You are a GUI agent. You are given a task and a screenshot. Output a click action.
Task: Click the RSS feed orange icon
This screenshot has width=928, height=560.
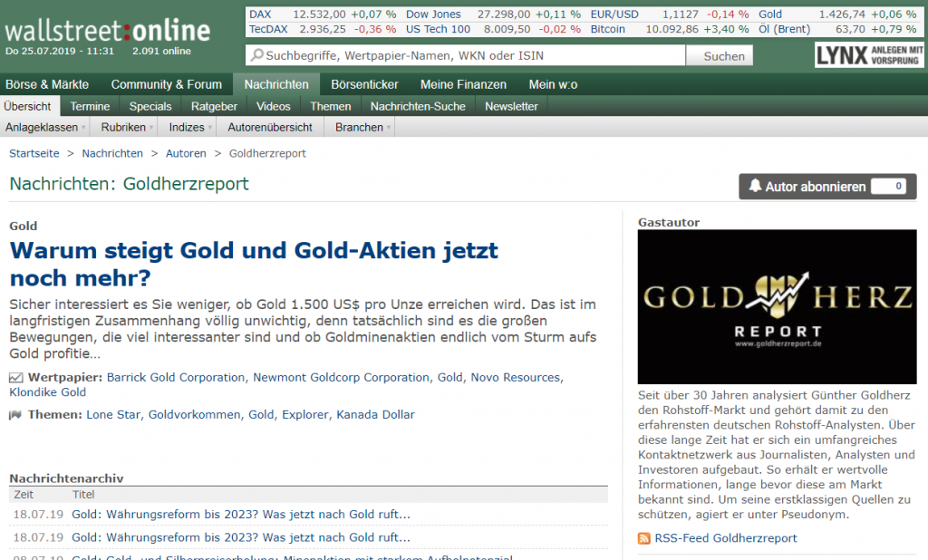[644, 538]
